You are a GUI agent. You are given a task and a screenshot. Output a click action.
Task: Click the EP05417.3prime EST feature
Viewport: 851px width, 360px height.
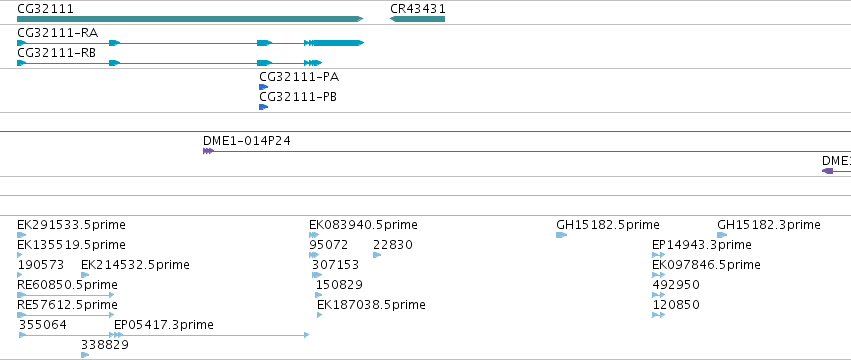tap(212, 335)
